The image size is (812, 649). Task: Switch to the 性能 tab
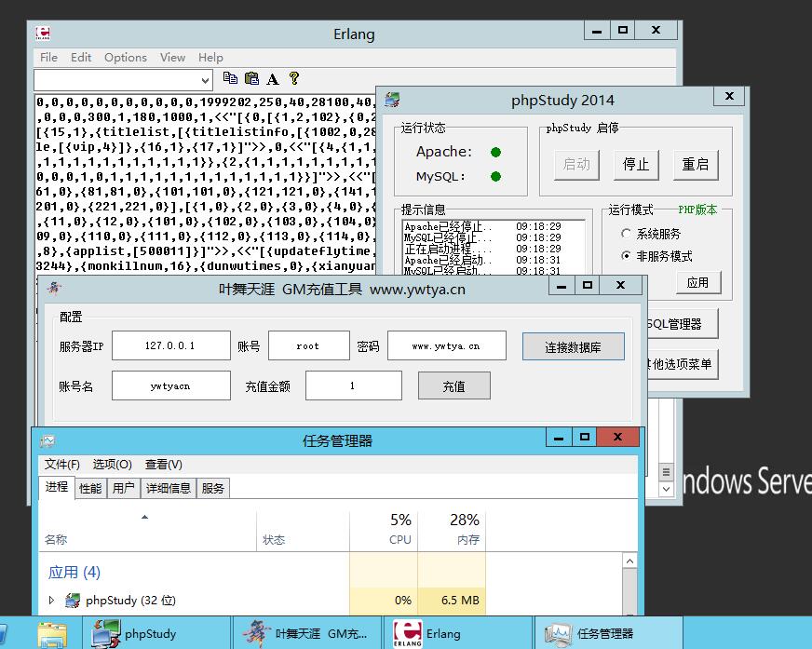tap(90, 488)
